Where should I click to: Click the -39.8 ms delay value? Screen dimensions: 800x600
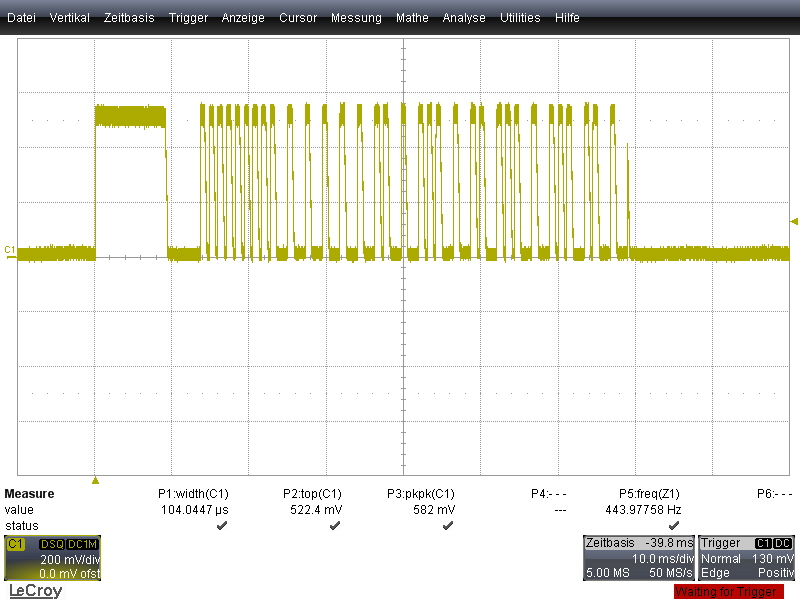tap(669, 543)
